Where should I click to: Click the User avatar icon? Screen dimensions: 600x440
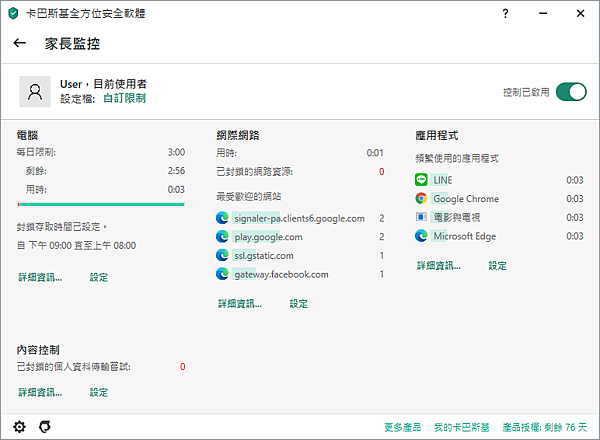point(35,91)
